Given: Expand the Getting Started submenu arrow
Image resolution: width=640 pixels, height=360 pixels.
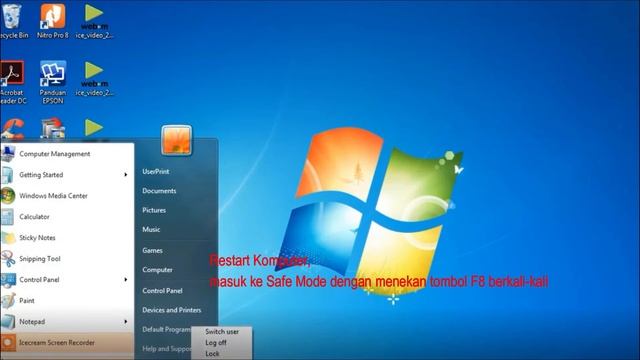Looking at the screenshot, I should pos(126,175).
